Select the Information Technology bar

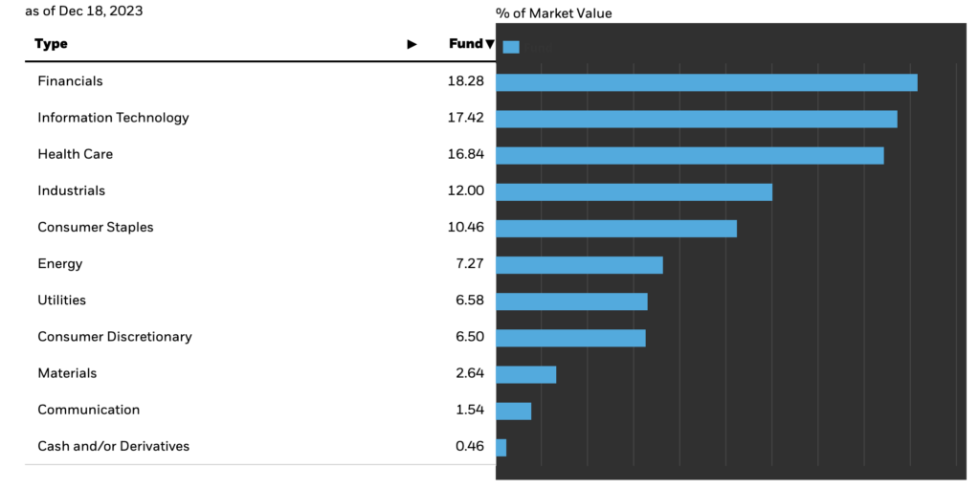[x=696, y=119]
